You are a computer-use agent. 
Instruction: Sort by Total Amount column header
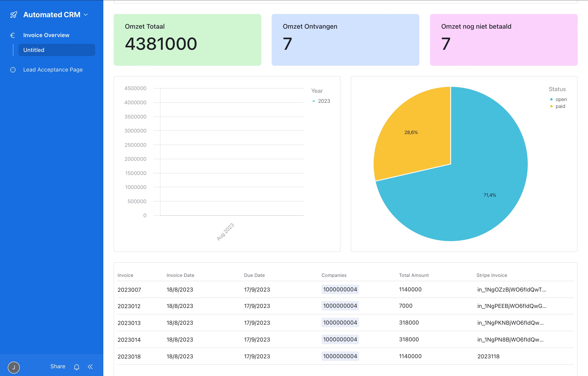point(414,275)
